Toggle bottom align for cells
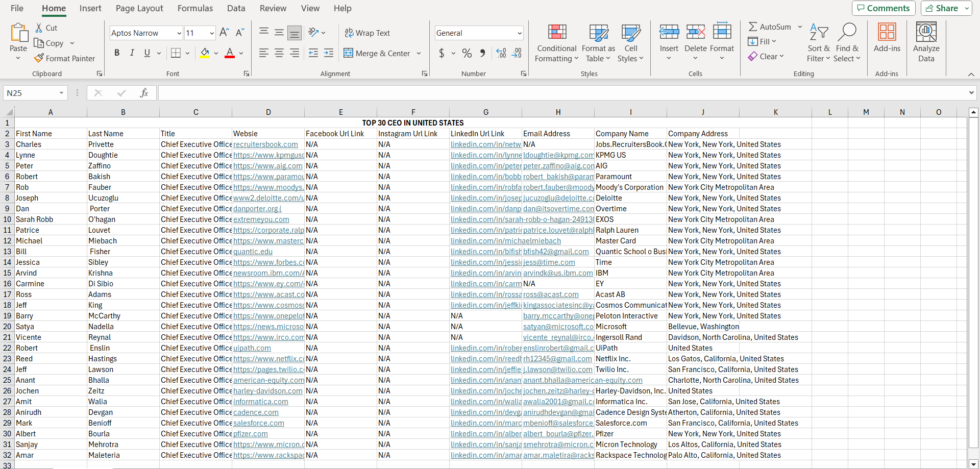The image size is (980, 469). click(x=295, y=33)
